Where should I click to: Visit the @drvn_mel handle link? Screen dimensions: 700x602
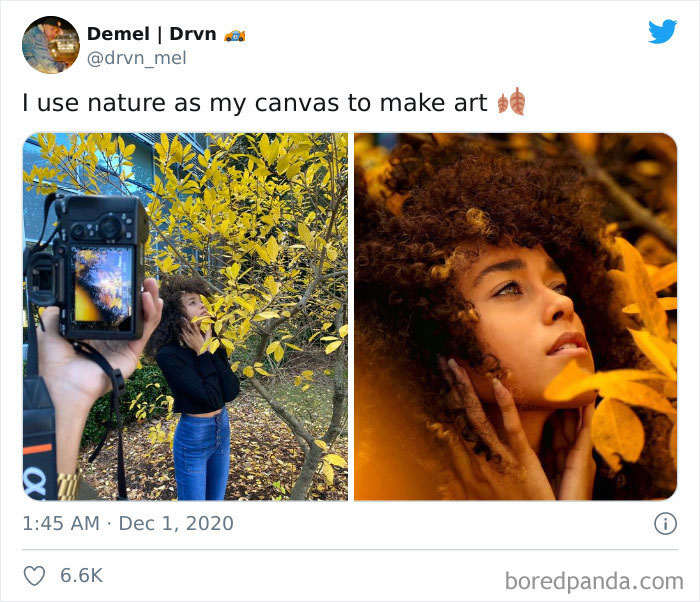(x=136, y=58)
